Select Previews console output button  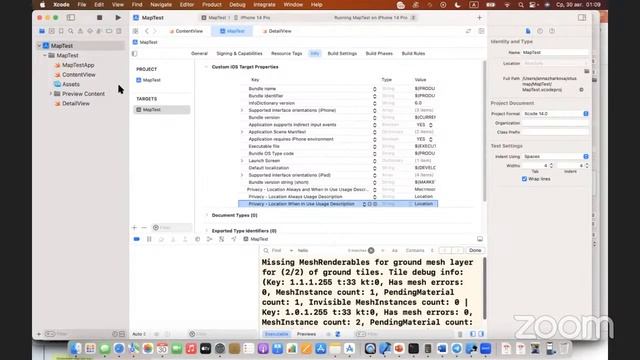tap(306, 334)
